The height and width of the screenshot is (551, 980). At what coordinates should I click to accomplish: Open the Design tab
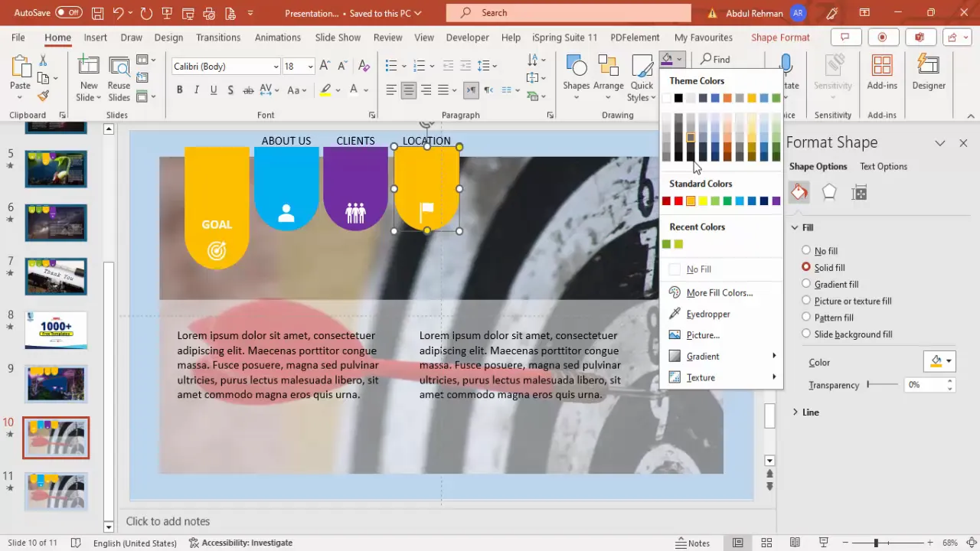(x=168, y=37)
